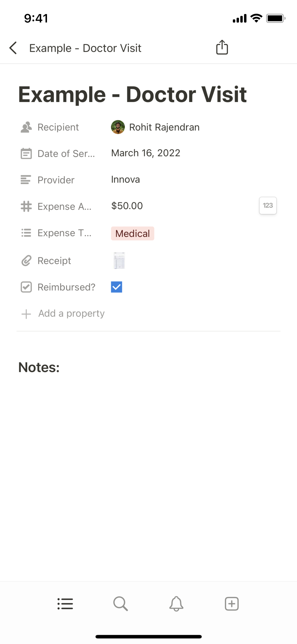Tap the 123 number format icon

coord(268,205)
